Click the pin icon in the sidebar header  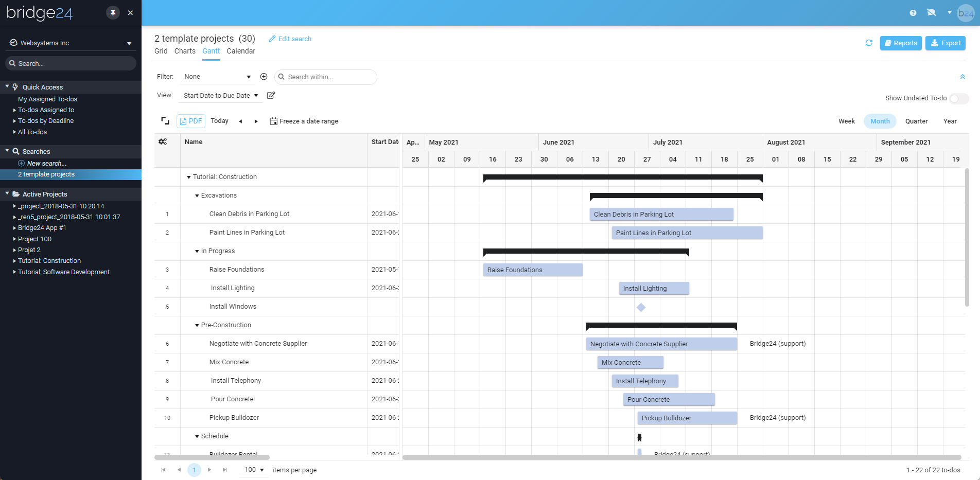click(113, 12)
